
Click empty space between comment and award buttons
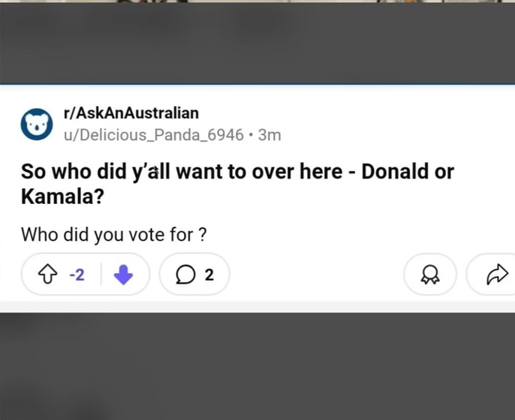315,275
